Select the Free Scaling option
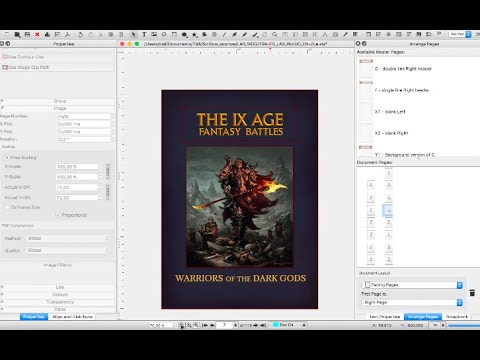The image size is (480, 360). tap(21, 157)
